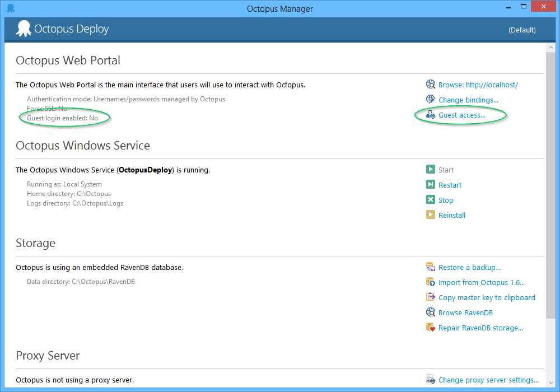Click the Stop service icon
560x392 pixels.
click(x=431, y=199)
